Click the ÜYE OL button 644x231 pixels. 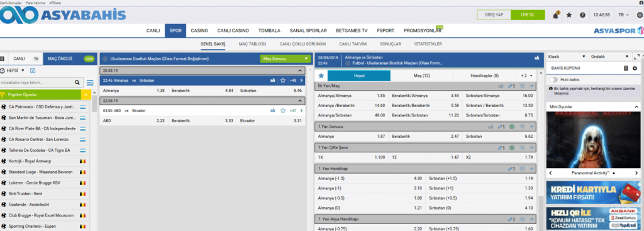(x=528, y=15)
